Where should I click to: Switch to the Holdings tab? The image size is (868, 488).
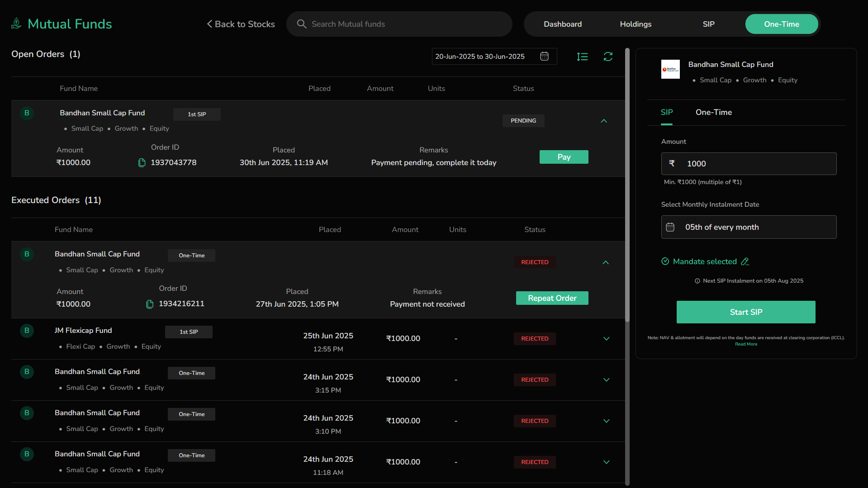(636, 24)
